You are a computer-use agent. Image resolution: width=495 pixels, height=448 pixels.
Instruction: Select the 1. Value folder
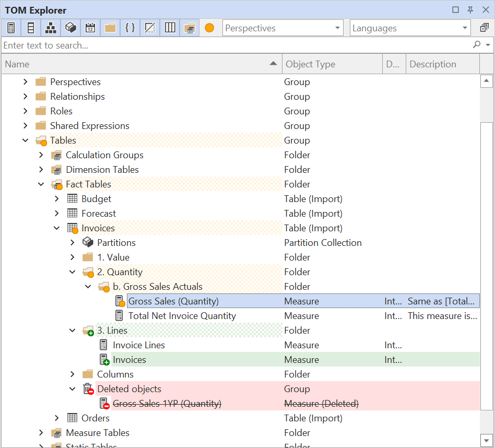pyautogui.click(x=113, y=257)
